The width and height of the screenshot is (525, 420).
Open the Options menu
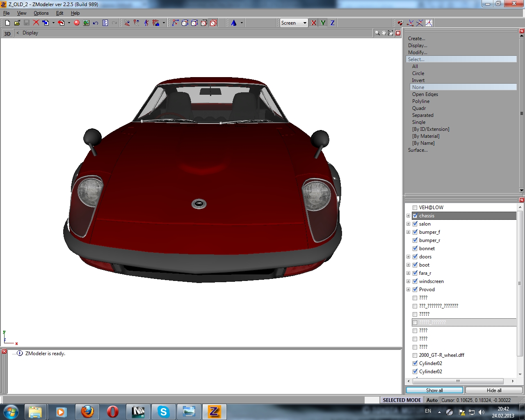point(41,13)
